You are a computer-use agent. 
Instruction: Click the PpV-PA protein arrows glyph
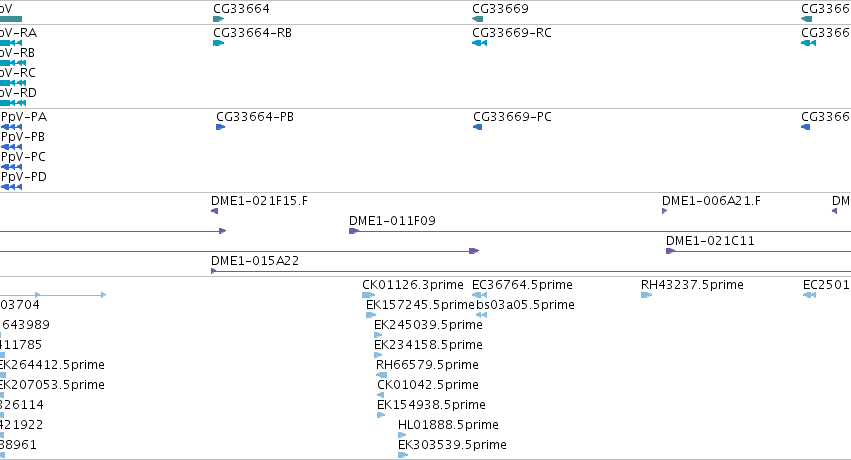11,127
